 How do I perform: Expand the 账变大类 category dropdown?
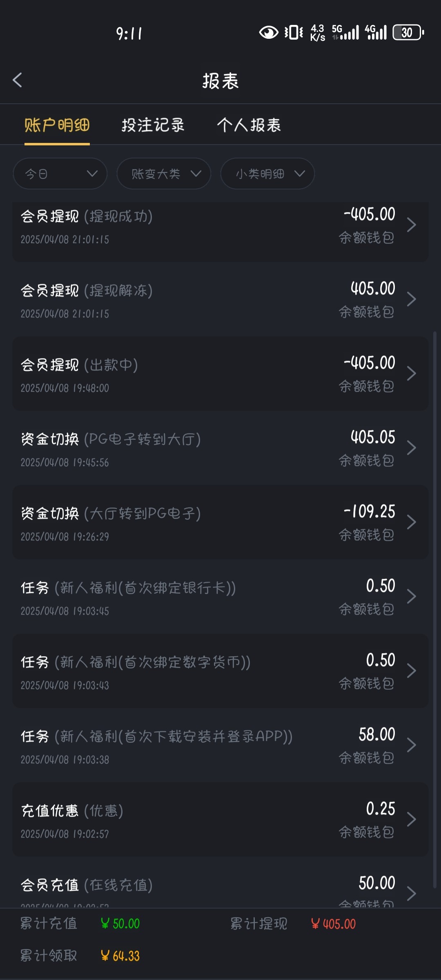coord(164,174)
